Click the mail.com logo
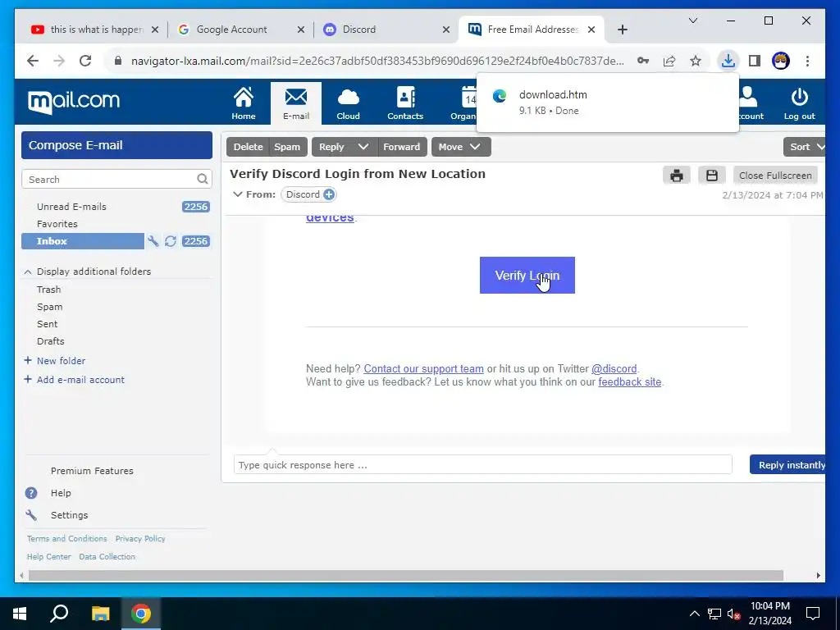This screenshot has width=840, height=630. point(74,101)
